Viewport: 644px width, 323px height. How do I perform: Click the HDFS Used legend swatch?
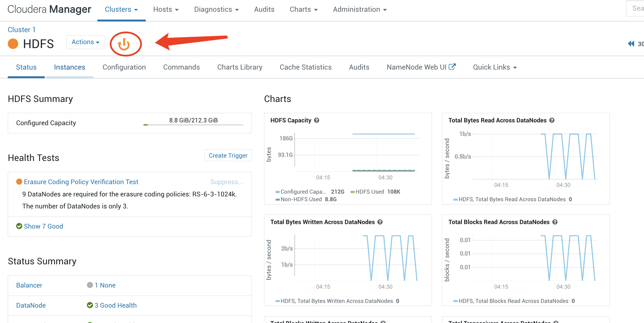click(x=352, y=192)
